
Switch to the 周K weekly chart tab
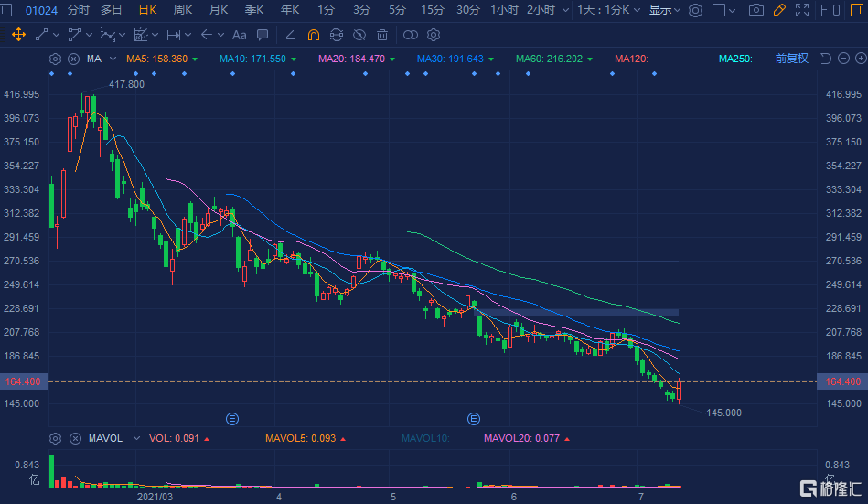(x=183, y=10)
